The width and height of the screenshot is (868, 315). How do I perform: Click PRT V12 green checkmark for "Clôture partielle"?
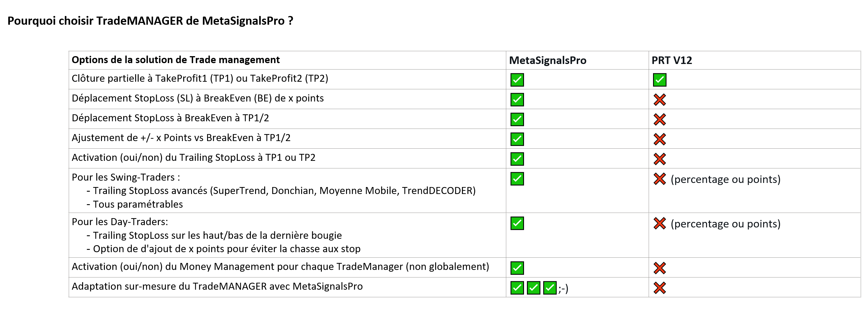pos(659,80)
